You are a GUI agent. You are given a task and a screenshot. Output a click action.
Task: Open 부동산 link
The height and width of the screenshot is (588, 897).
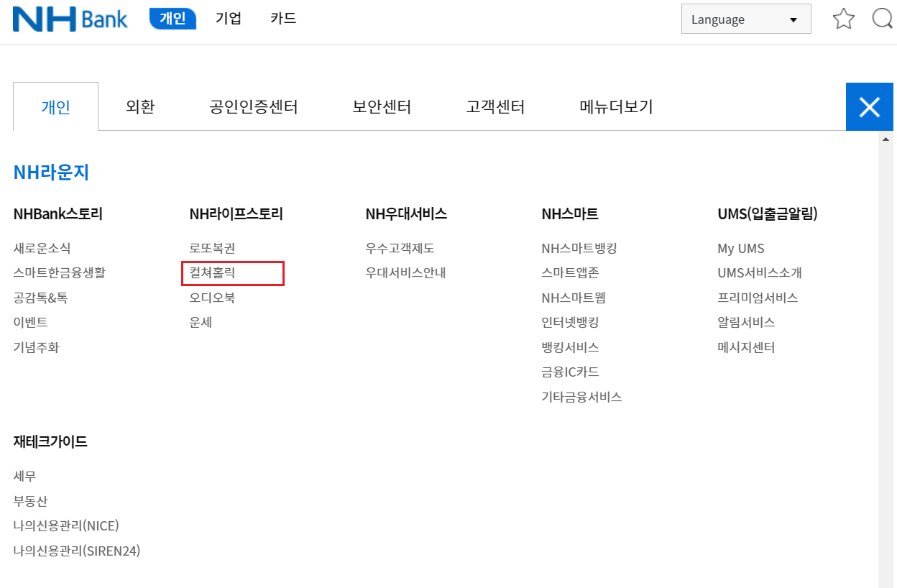click(x=30, y=501)
